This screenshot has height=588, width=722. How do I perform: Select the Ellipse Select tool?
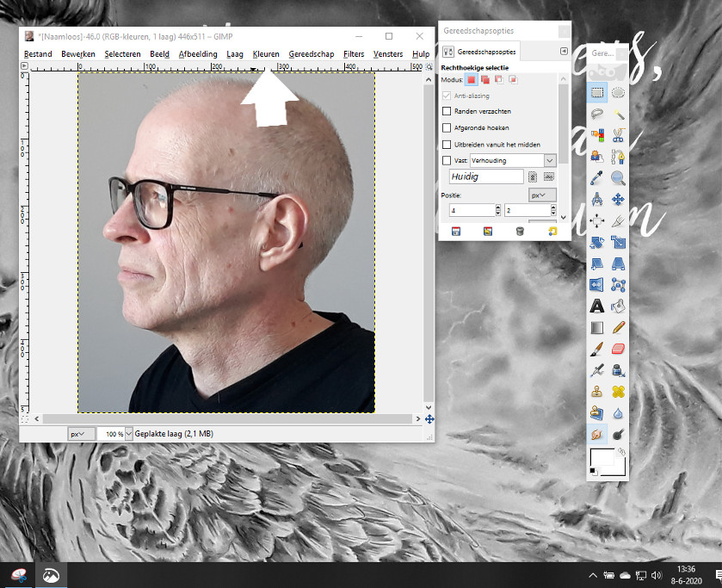click(x=618, y=93)
